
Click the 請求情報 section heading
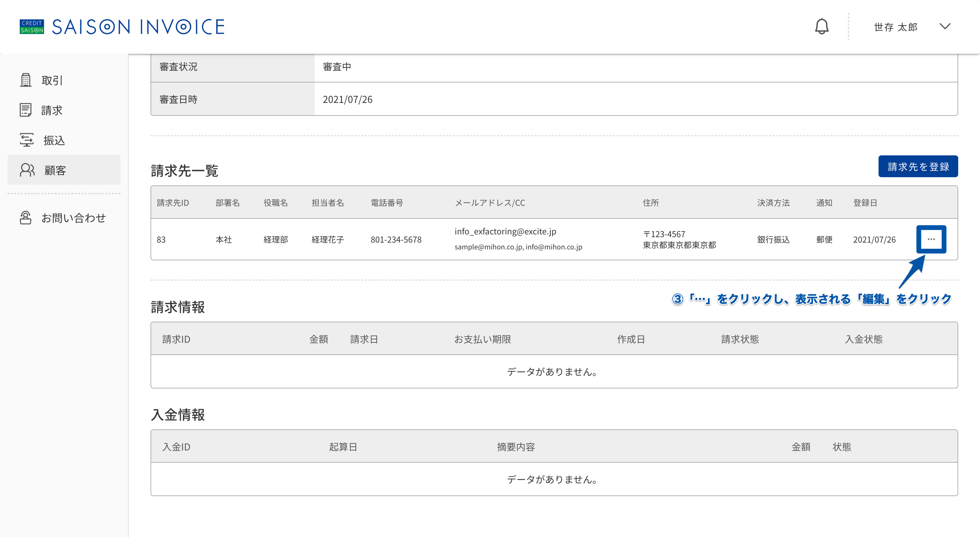(178, 307)
